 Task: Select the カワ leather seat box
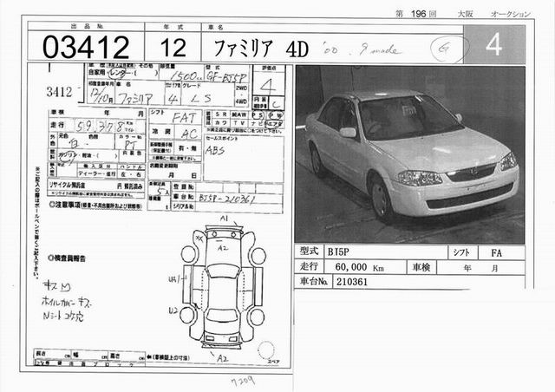click(x=221, y=122)
